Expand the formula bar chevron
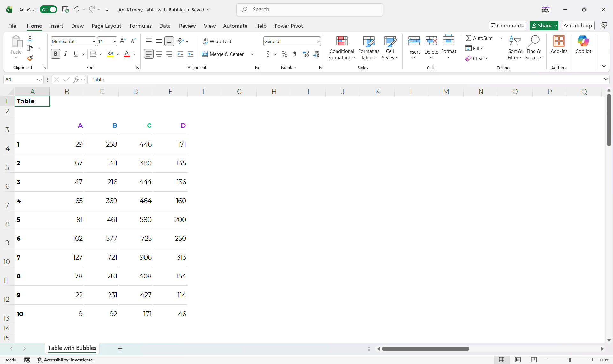The width and height of the screenshot is (613, 364). coord(606,80)
